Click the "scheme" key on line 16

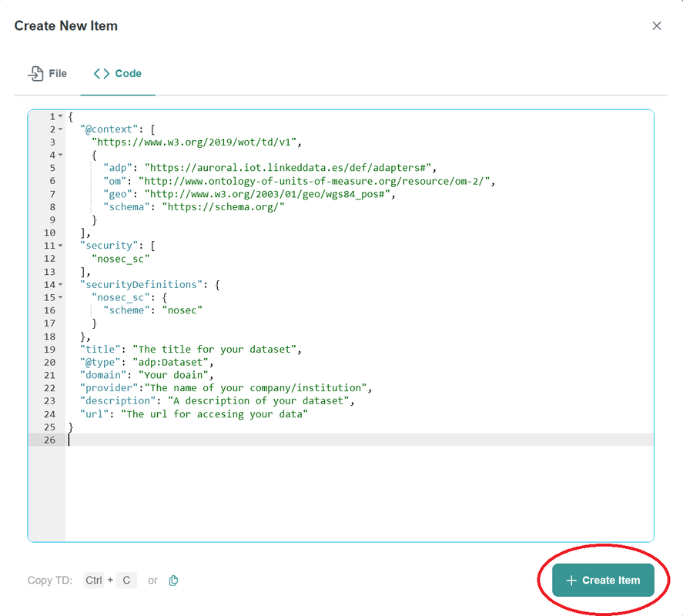[x=126, y=310]
